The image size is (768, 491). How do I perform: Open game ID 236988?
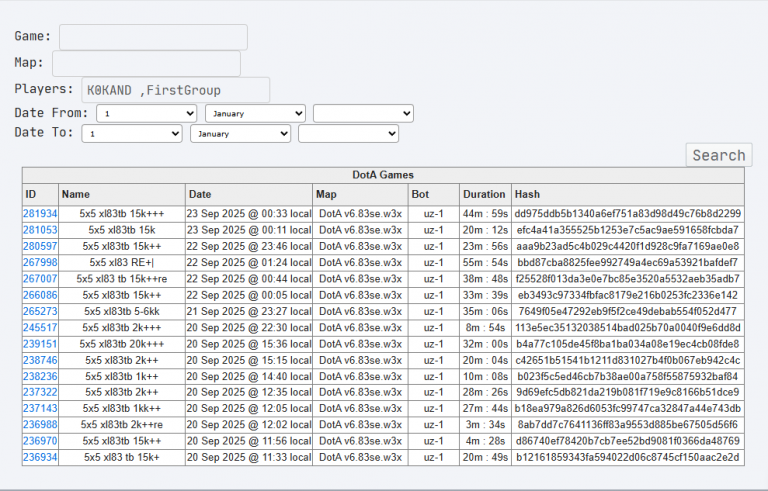click(40, 424)
